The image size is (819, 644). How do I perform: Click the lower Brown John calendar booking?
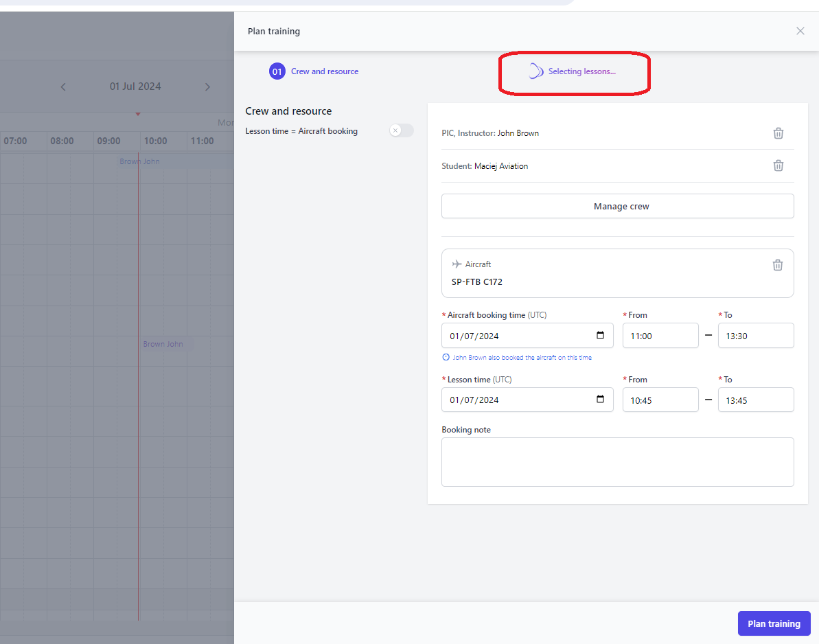pos(167,344)
